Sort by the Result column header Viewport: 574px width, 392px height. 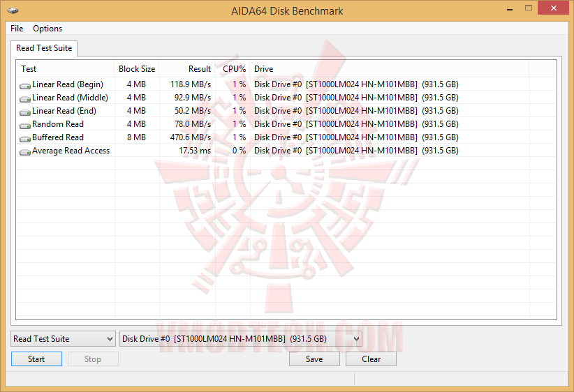(x=187, y=69)
